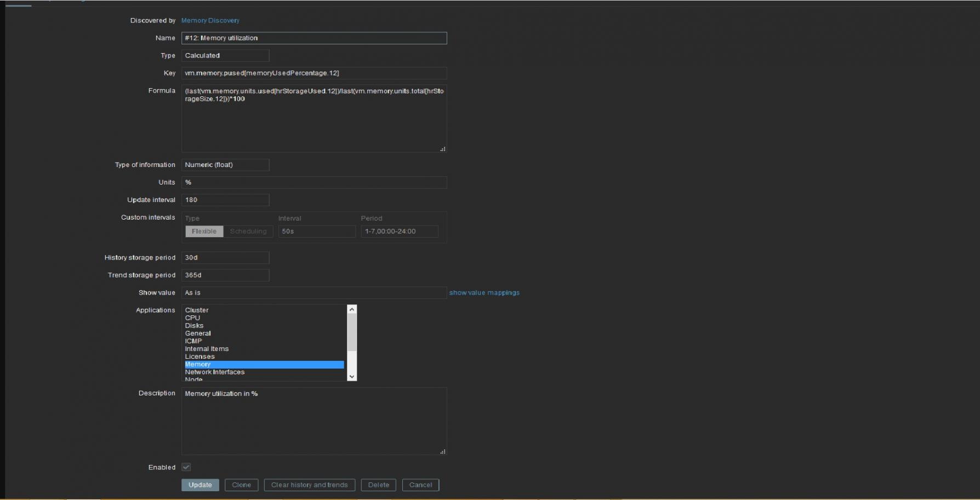This screenshot has height=500, width=980.
Task: Click inside the Name input field
Action: 314,38
